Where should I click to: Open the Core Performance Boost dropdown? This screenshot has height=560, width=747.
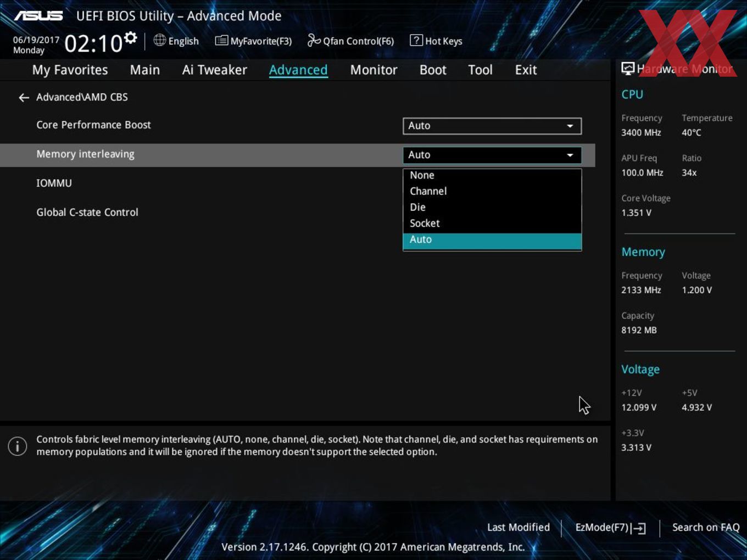click(x=492, y=126)
